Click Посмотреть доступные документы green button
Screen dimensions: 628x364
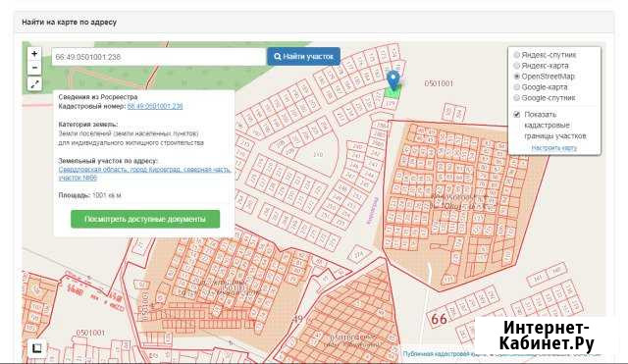[x=145, y=219]
